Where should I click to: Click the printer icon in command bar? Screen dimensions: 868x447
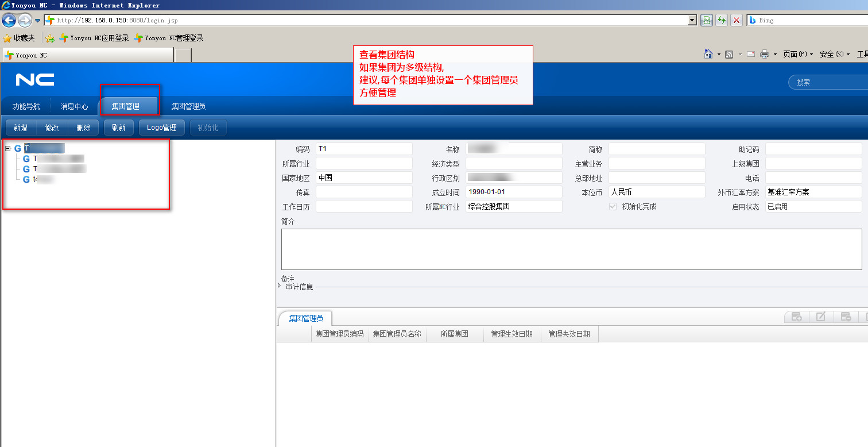(765, 54)
